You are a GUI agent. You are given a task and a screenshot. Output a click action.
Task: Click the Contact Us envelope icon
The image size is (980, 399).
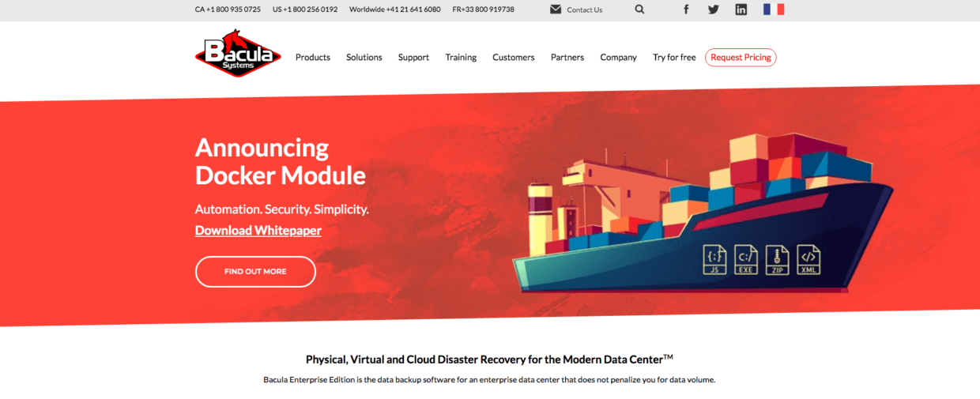tap(556, 9)
